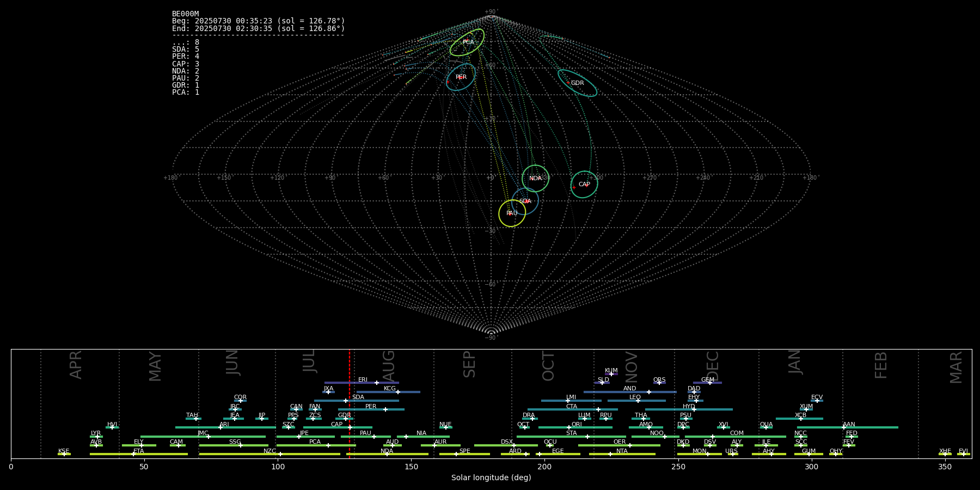This screenshot has height=490, width=980.
Task: Click the CTA shower bar in timeline
Action: [x=573, y=409]
